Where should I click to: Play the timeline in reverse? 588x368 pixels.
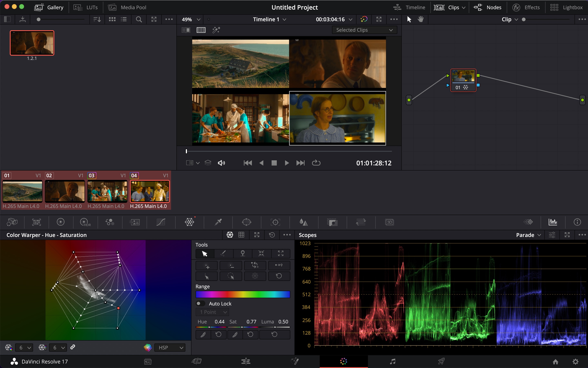tap(262, 163)
